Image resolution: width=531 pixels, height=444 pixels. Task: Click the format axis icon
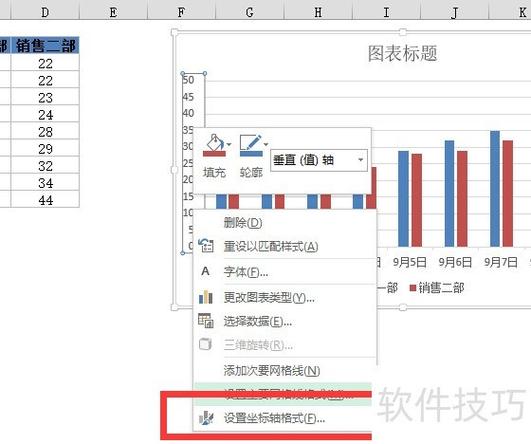(x=206, y=418)
